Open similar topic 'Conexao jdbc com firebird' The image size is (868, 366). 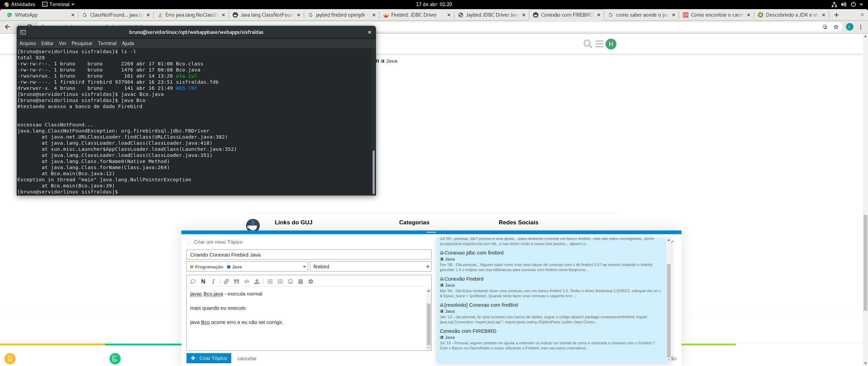[x=474, y=253]
